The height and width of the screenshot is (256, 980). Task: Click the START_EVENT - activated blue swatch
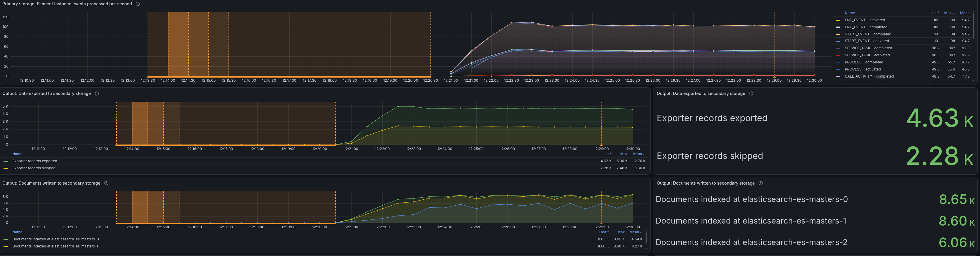[838, 41]
